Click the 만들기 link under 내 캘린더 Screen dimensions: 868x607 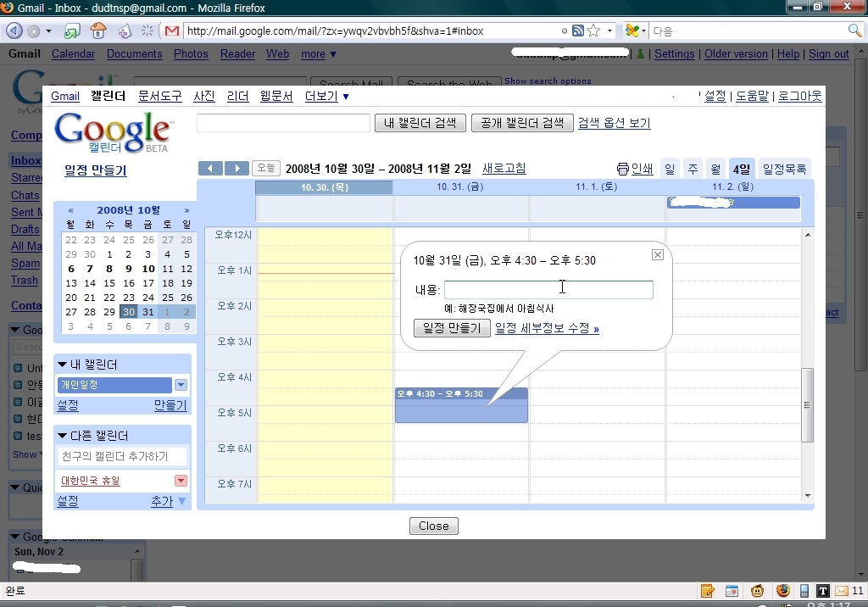click(x=170, y=405)
